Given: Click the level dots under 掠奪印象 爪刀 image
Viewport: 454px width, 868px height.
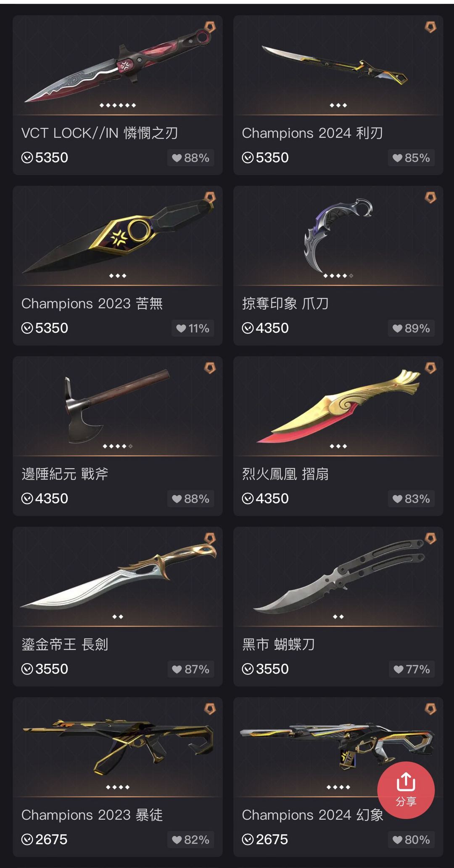Looking at the screenshot, I should coord(338,276).
